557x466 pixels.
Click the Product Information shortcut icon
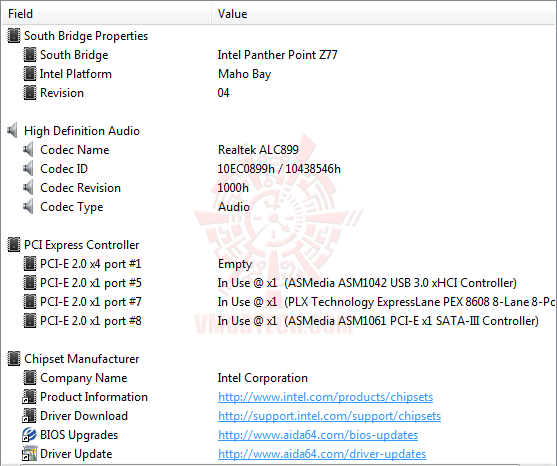[29, 397]
